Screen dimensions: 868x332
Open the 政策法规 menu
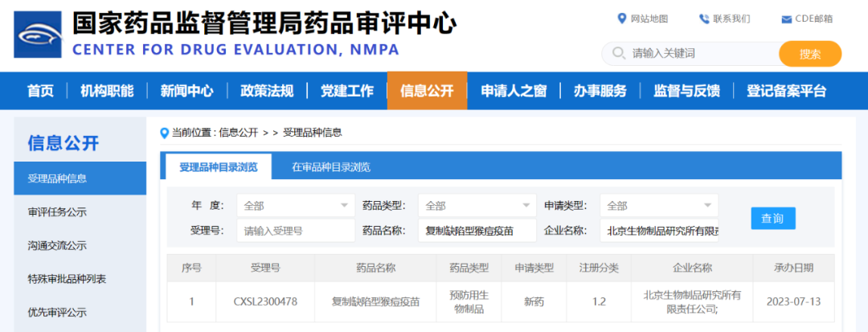tap(267, 91)
